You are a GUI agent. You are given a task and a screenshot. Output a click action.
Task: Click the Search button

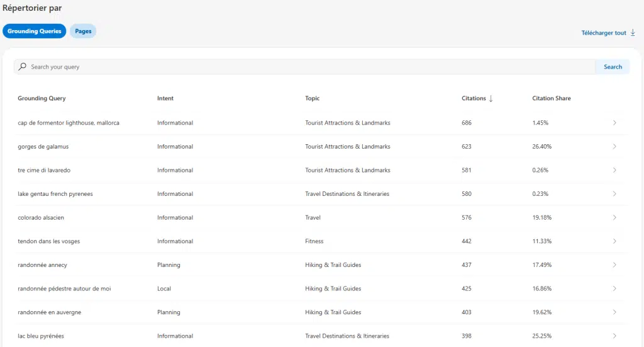coord(613,67)
